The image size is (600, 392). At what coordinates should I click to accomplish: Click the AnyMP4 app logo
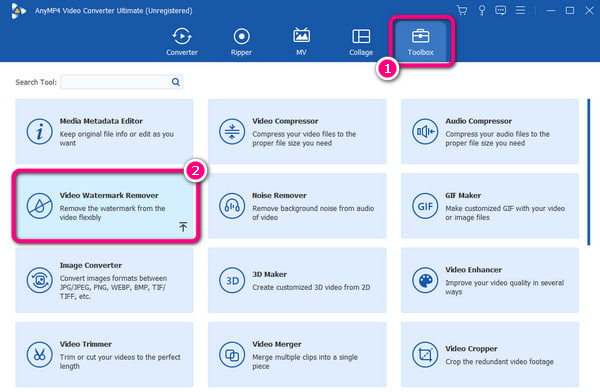[18, 11]
